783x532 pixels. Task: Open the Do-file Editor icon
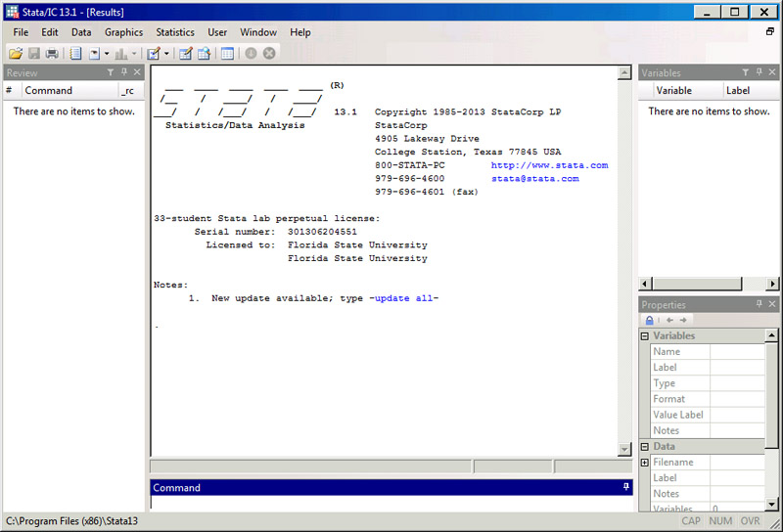coord(153,53)
